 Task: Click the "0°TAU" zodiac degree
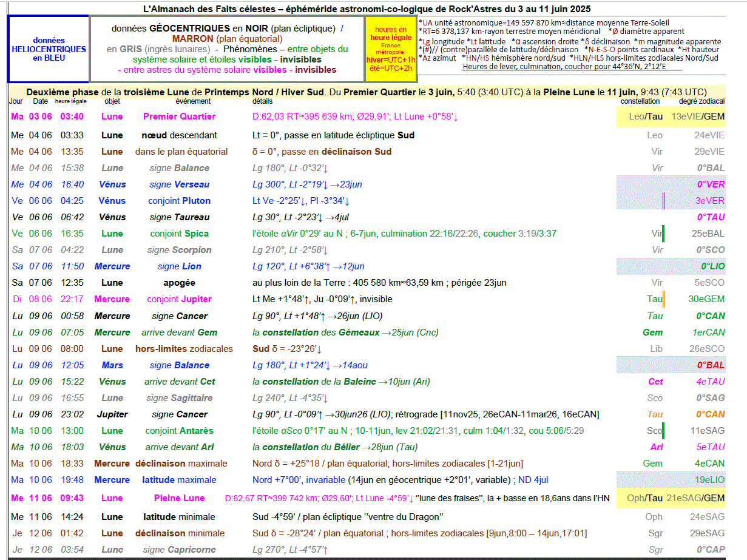click(x=711, y=217)
